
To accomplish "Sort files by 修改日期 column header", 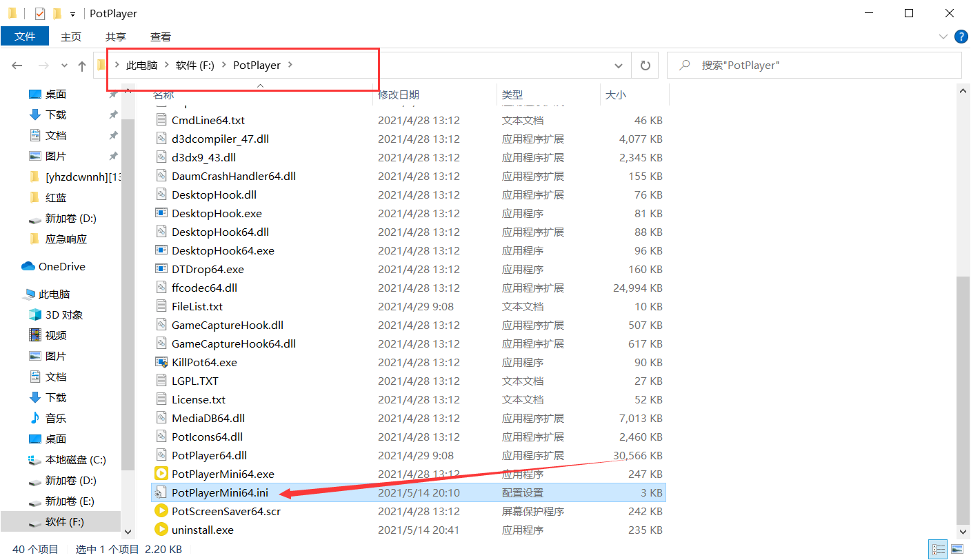I will tap(399, 95).
